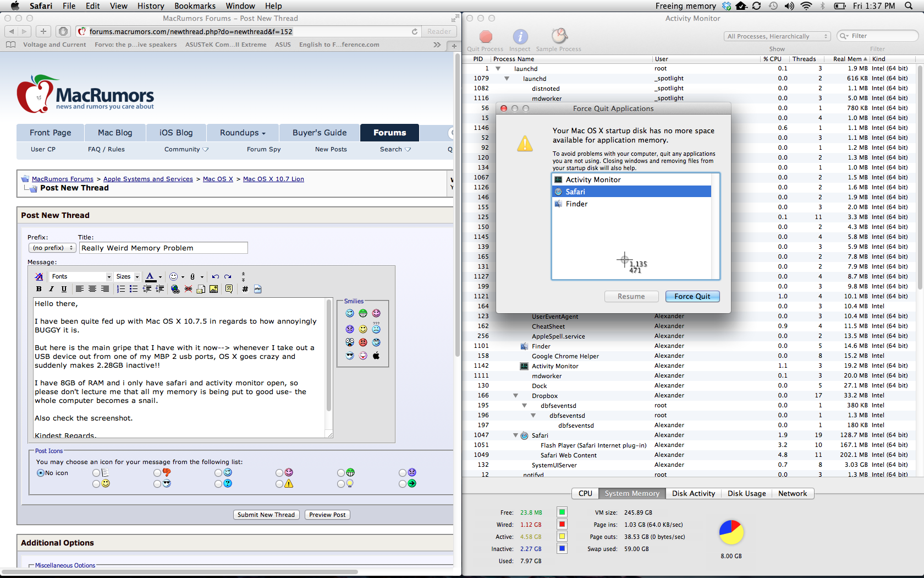Insert an ordered numbered list
The image size is (924, 578).
(120, 289)
